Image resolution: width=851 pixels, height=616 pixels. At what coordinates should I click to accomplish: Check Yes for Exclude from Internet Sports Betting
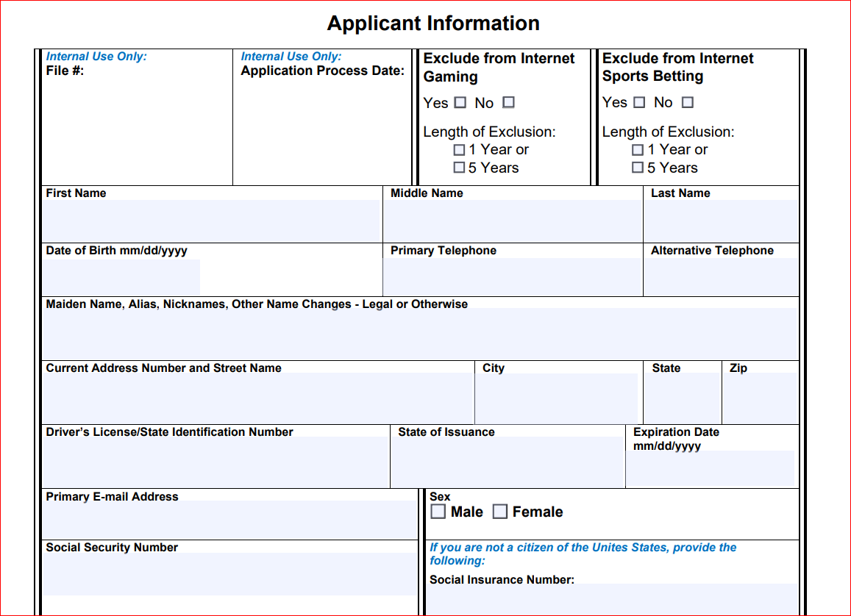[x=638, y=102]
